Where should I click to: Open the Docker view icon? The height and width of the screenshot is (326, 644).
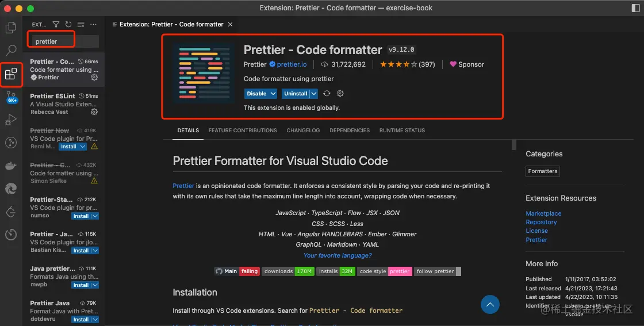(11, 166)
